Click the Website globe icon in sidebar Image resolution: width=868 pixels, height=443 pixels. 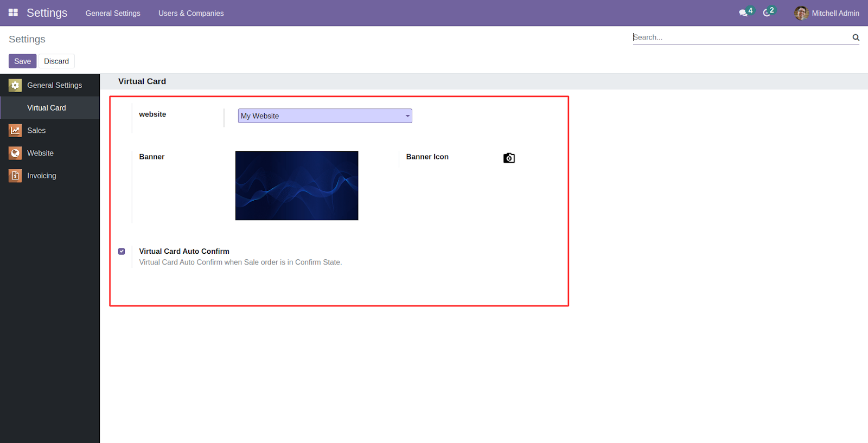[15, 153]
